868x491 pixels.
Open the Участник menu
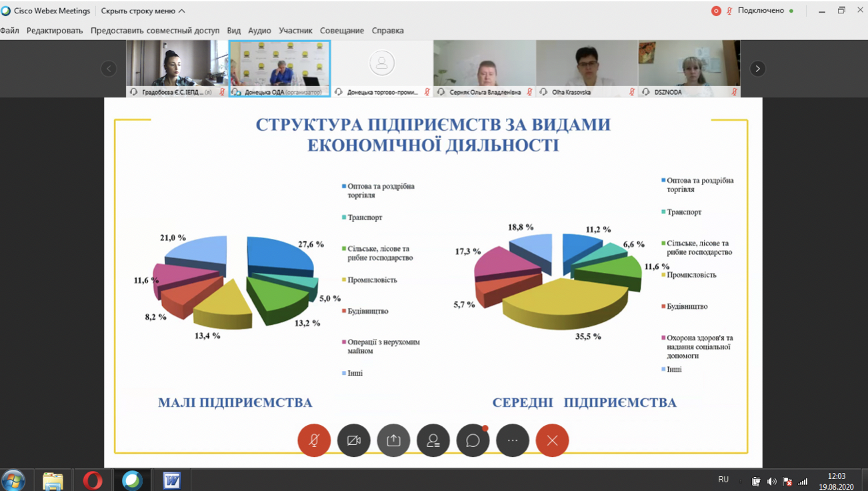(295, 31)
